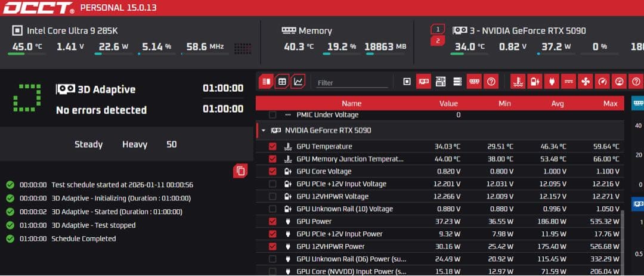Image resolution: width=644 pixels, height=276 pixels.
Task: Sort by the Max column header
Action: point(611,104)
